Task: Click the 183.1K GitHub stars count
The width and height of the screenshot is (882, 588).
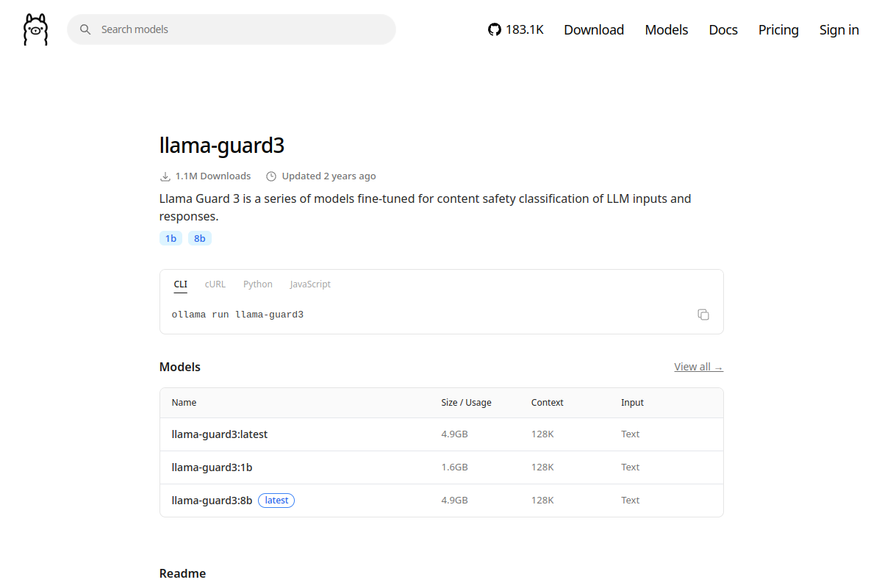Action: click(525, 29)
